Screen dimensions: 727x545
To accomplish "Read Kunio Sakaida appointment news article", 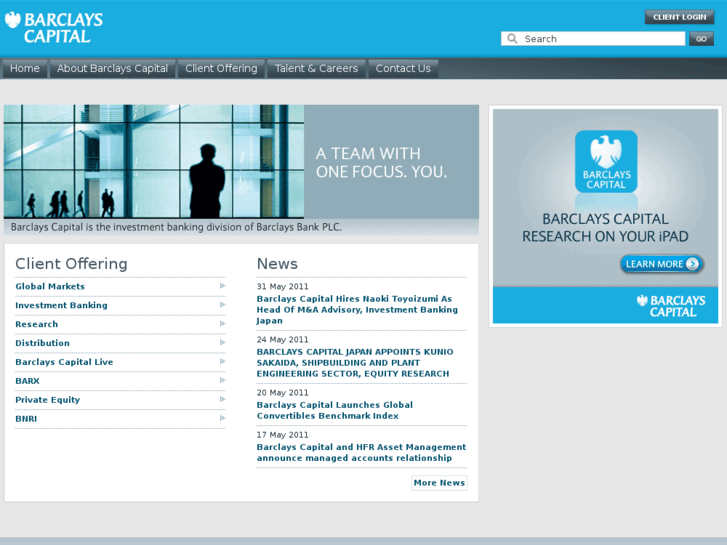I will [355, 363].
